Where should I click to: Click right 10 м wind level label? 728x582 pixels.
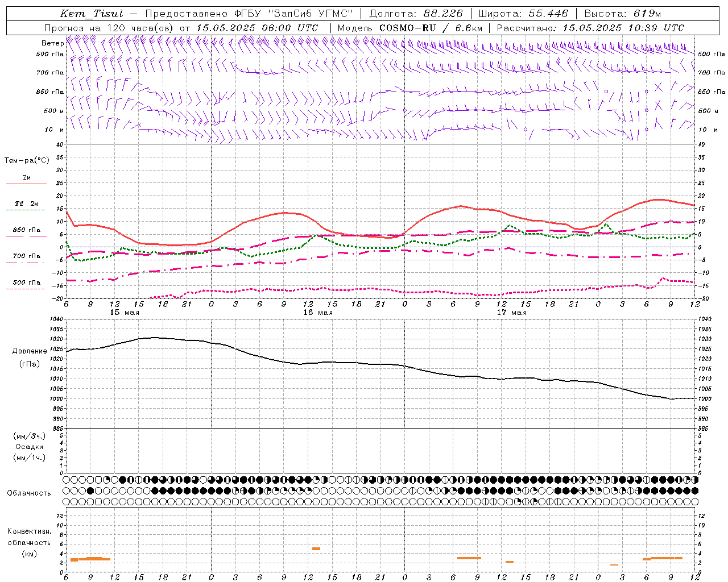(708, 130)
